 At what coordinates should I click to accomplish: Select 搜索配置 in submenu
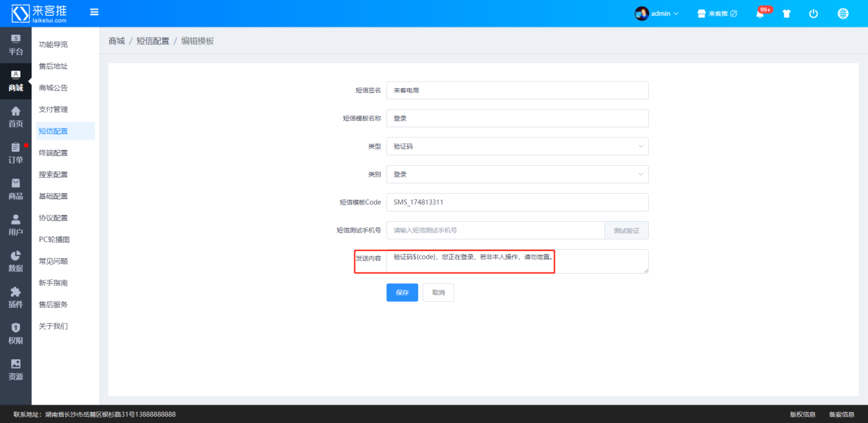click(x=53, y=175)
